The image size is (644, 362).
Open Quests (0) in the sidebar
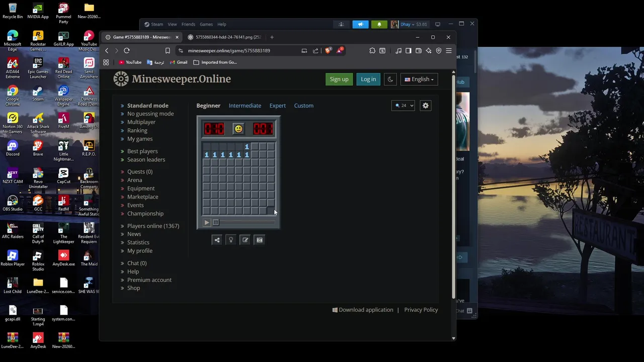[140, 172]
